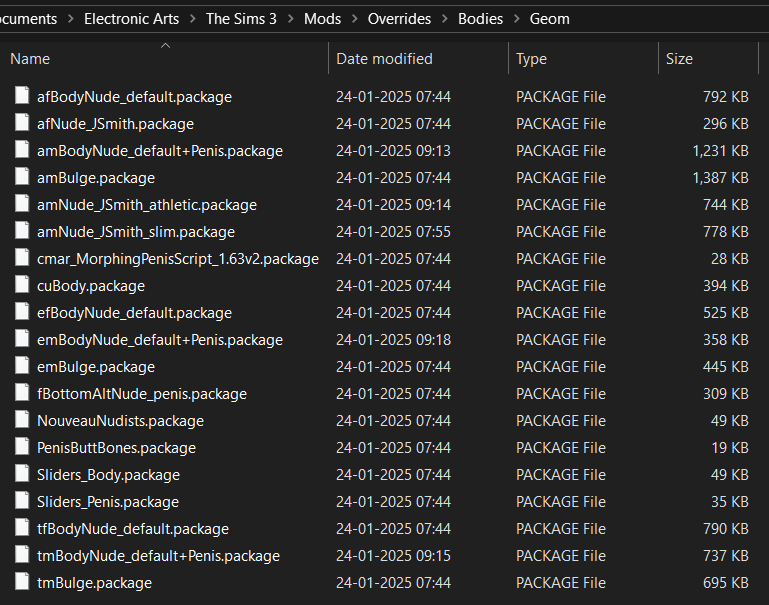
Task: Go to Electronic Arts folder in breadcrumb
Action: click(131, 19)
